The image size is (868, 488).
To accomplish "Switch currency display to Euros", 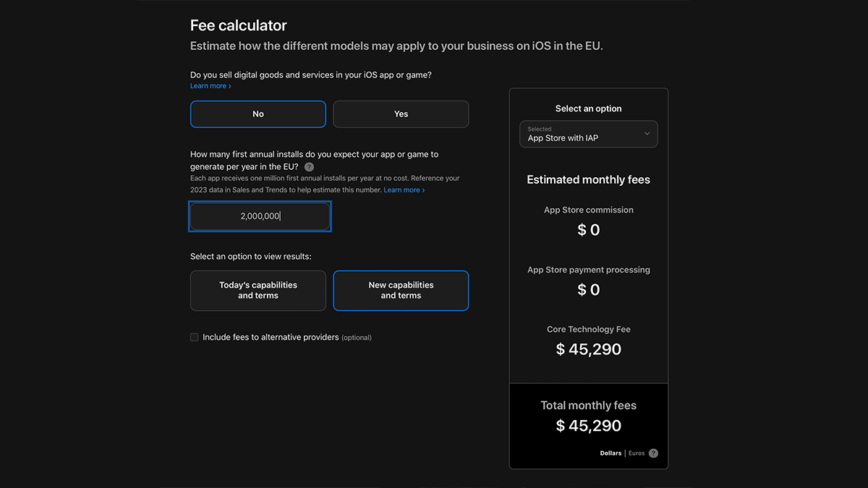I will point(636,453).
